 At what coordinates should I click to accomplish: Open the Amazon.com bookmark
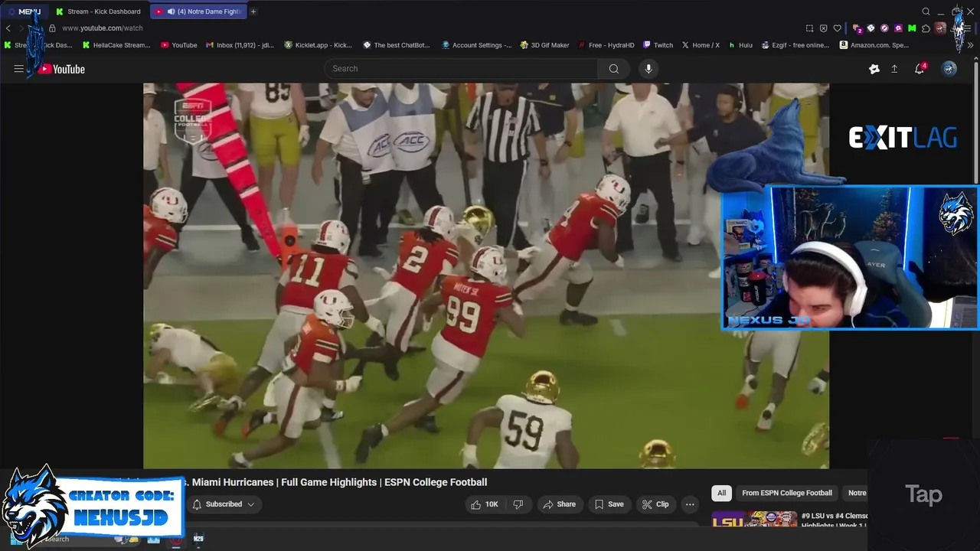tap(874, 45)
